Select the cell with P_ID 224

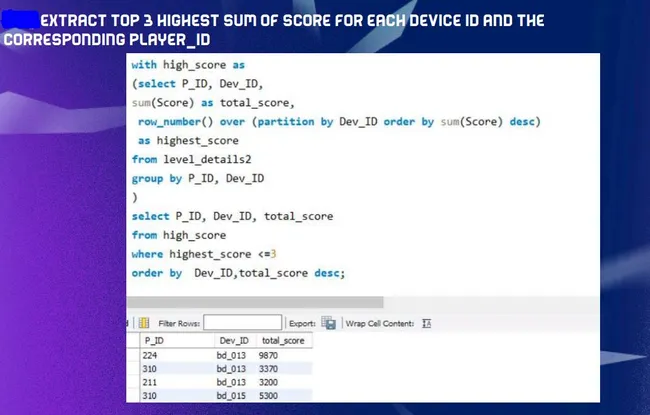tap(177, 355)
